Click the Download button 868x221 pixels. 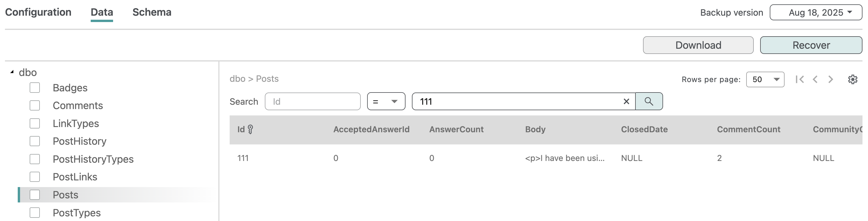tap(698, 45)
